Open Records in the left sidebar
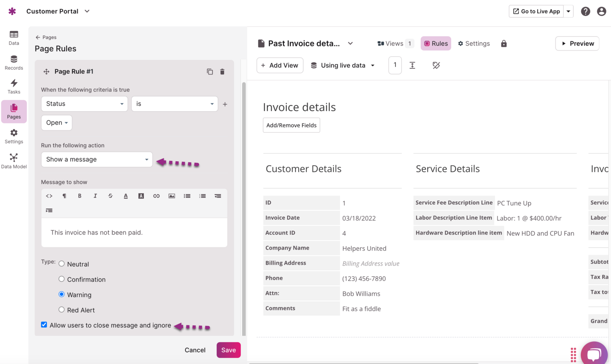Viewport: 611px width, 364px height. (14, 63)
